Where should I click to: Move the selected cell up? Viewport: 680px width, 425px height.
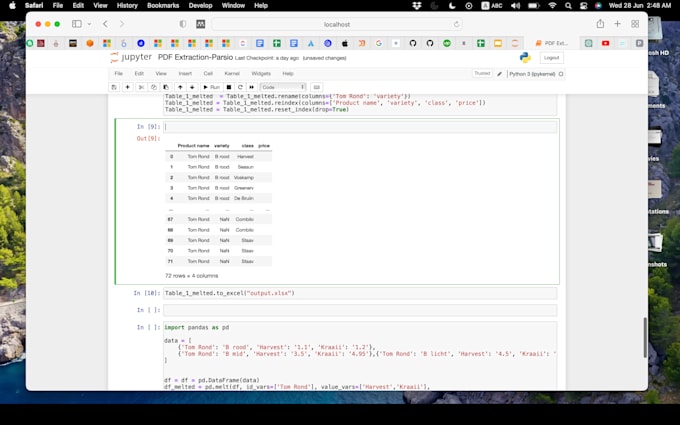click(x=180, y=87)
